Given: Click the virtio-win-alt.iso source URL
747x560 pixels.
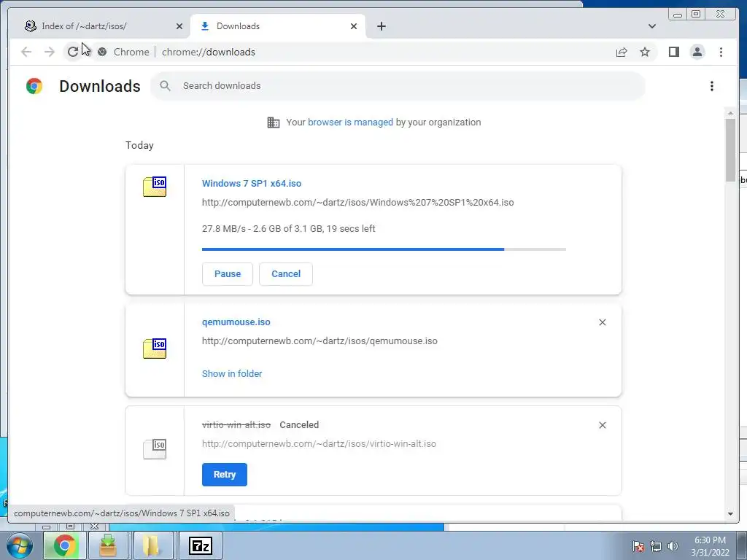Looking at the screenshot, I should [319, 444].
